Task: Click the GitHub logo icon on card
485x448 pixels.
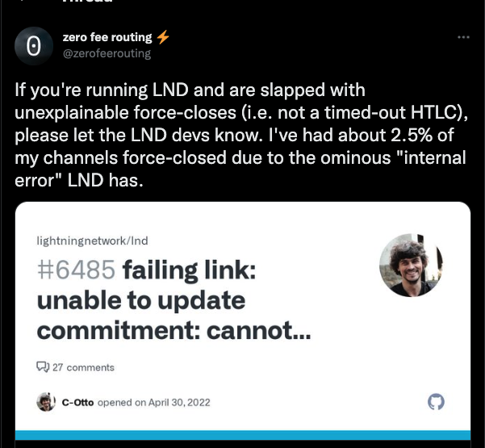Action: pos(436,402)
